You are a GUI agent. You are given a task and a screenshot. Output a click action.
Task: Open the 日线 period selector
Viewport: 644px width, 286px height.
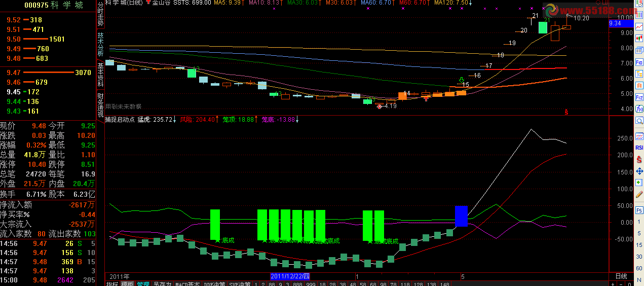[621, 276]
